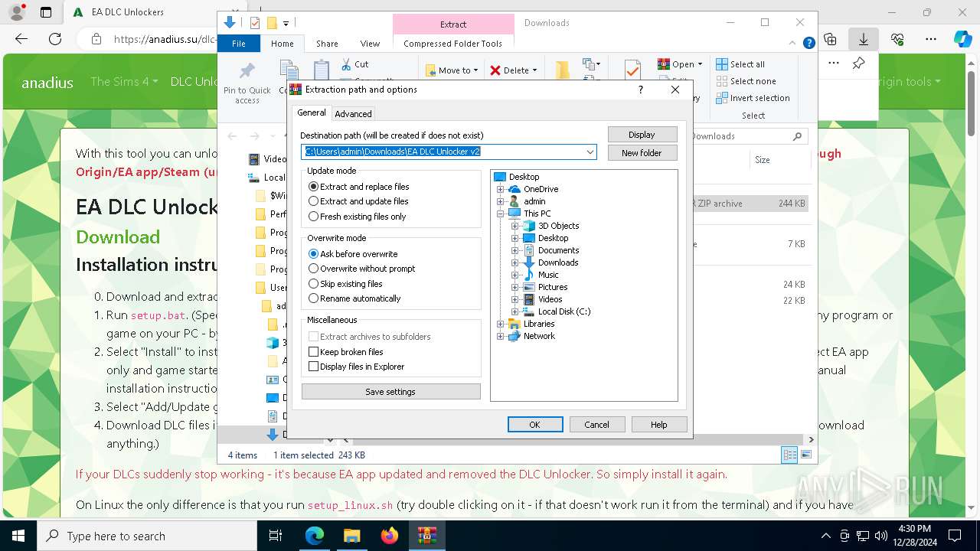Click Invert selection in ribbon
Viewport: 980px width, 551px height.
(753, 98)
